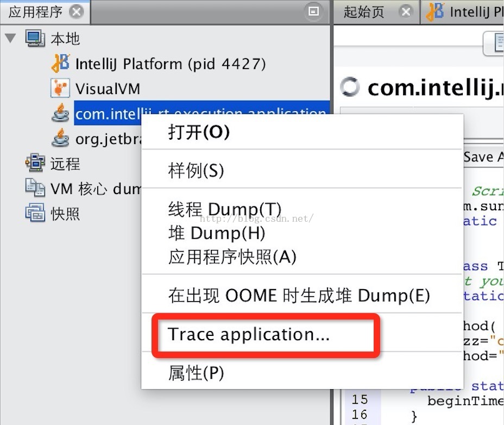Choose 样例(S) from the context menu

pyautogui.click(x=302, y=170)
